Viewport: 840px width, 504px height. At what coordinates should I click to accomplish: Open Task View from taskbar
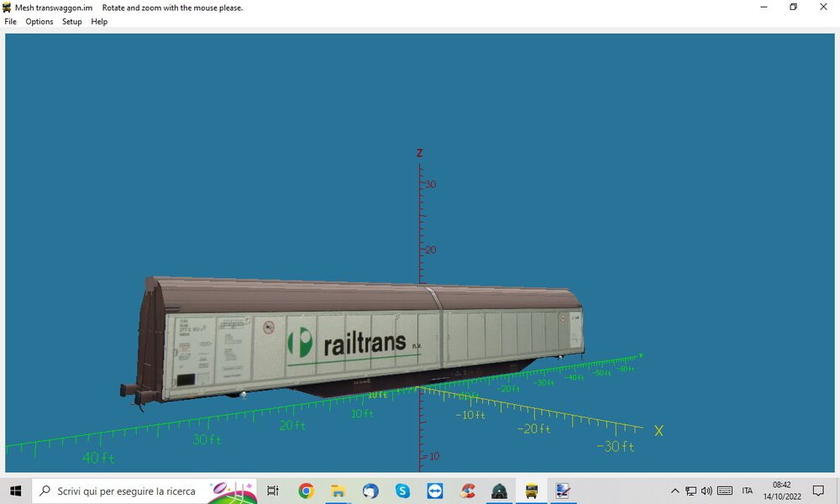pyautogui.click(x=273, y=491)
